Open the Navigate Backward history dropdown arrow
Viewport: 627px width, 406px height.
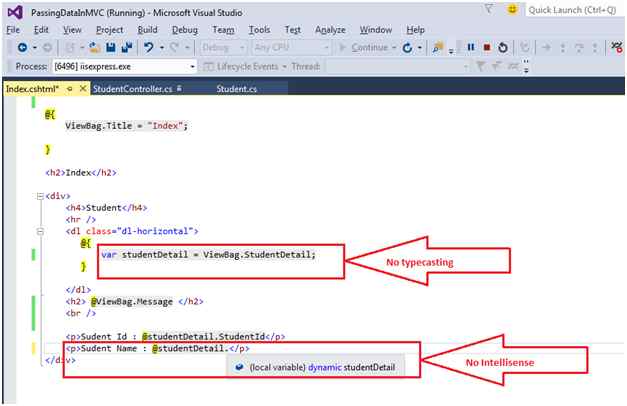pos(35,48)
